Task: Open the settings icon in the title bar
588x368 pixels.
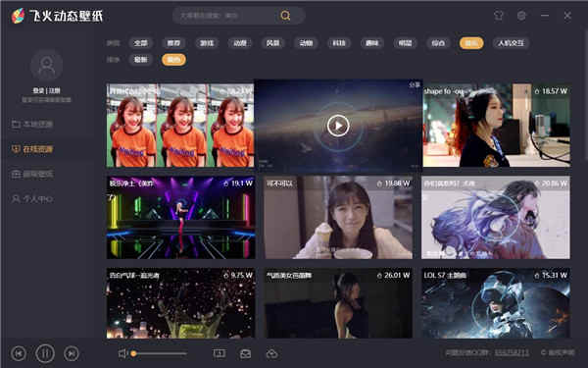Action: pos(521,16)
